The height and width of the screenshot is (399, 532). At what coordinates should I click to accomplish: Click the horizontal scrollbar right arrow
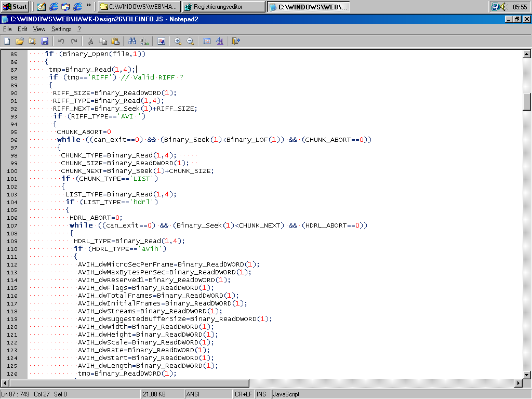click(518, 383)
